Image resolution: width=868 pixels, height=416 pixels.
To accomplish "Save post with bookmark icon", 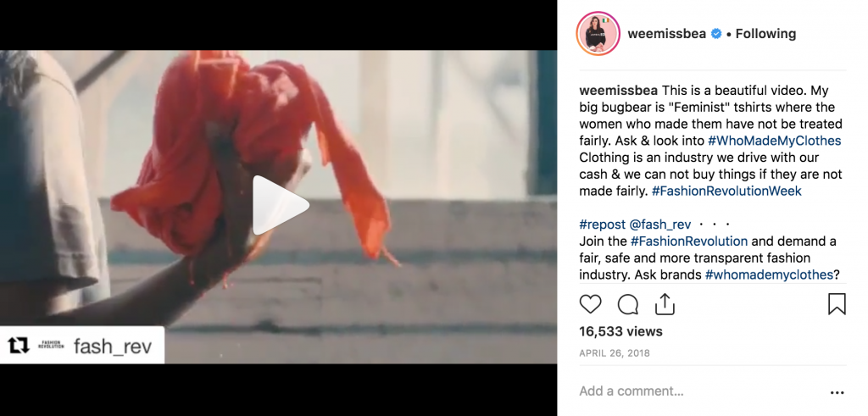I will click(x=837, y=303).
